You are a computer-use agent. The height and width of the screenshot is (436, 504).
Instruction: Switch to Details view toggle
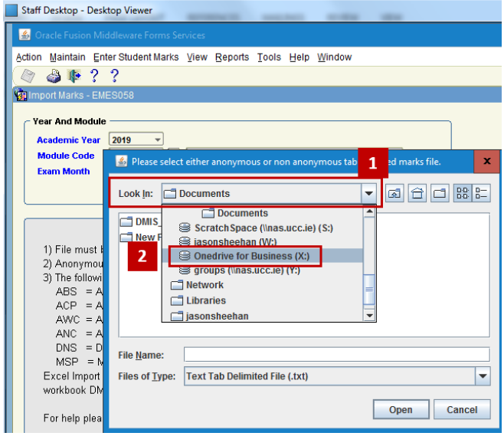tap(482, 194)
